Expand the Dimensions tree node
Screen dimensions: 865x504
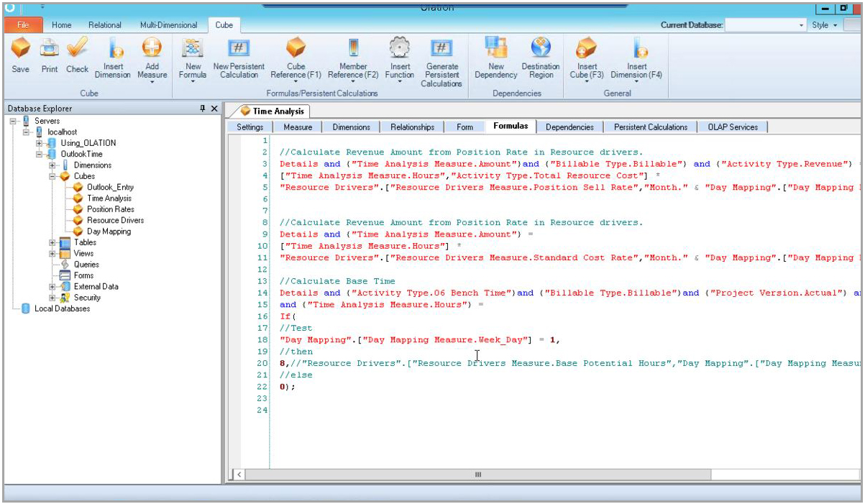[52, 165]
